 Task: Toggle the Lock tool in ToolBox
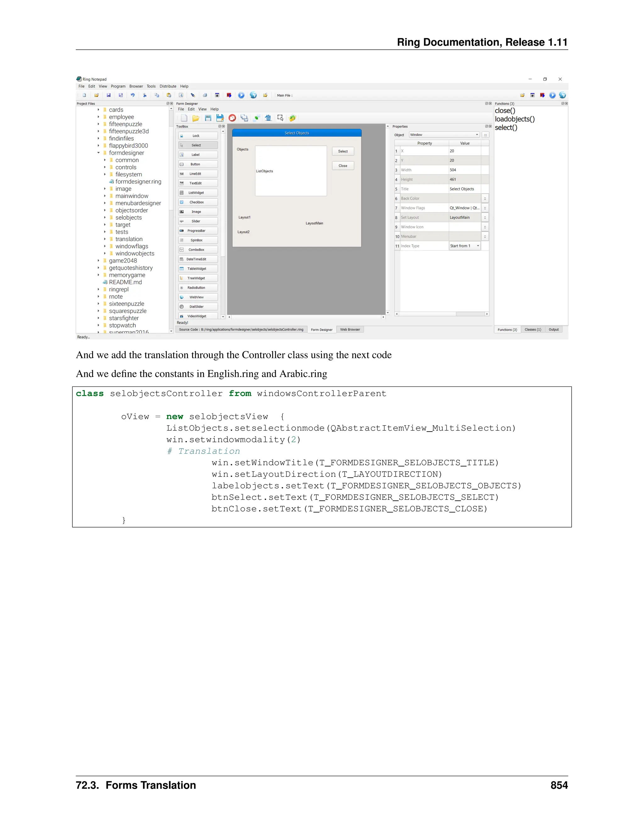197,136
